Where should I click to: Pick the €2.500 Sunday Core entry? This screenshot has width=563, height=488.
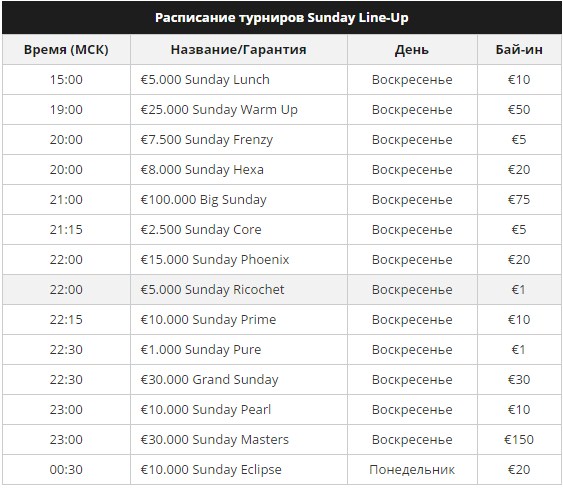click(x=201, y=229)
